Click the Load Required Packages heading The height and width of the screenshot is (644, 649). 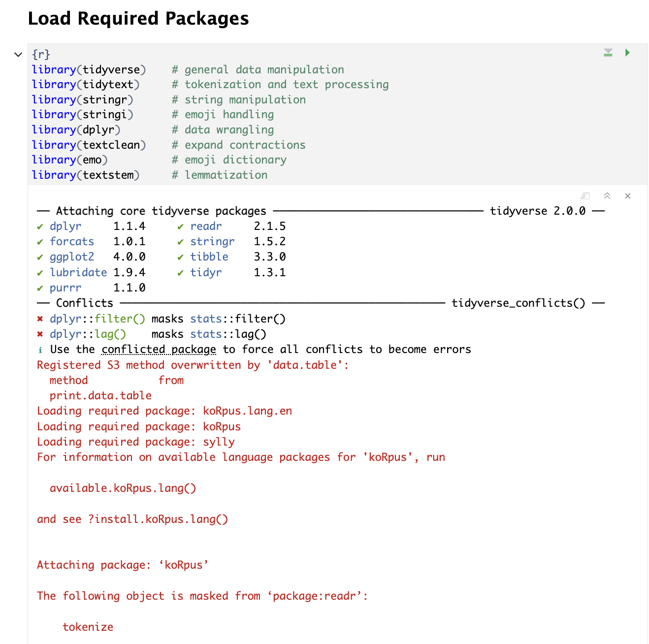point(138,19)
